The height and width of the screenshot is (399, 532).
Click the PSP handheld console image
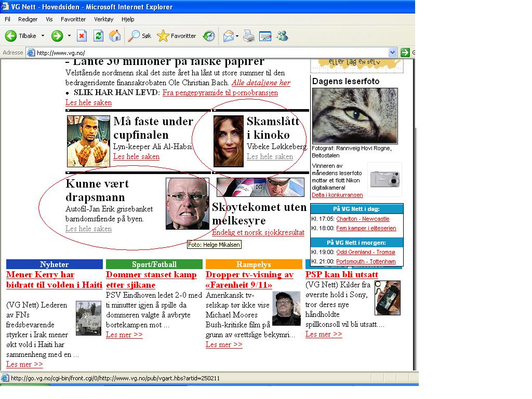click(388, 298)
